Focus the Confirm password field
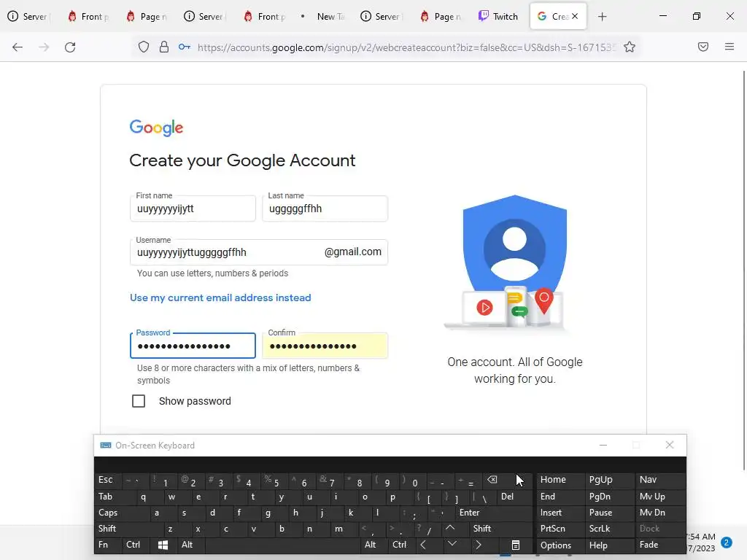Image resolution: width=747 pixels, height=560 pixels. pyautogui.click(x=325, y=346)
